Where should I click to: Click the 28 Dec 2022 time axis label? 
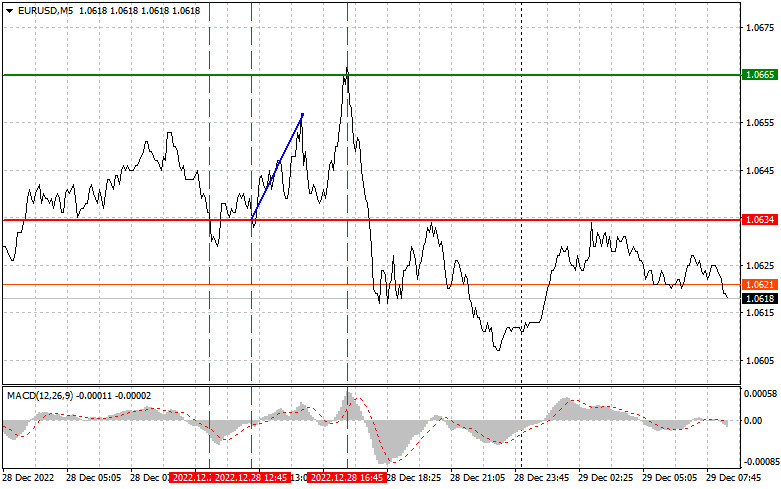pos(28,478)
